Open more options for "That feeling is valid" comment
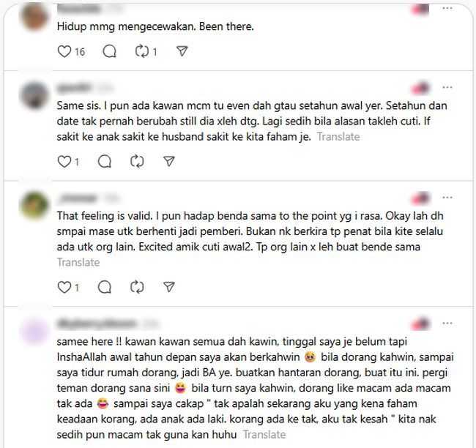 [447, 198]
